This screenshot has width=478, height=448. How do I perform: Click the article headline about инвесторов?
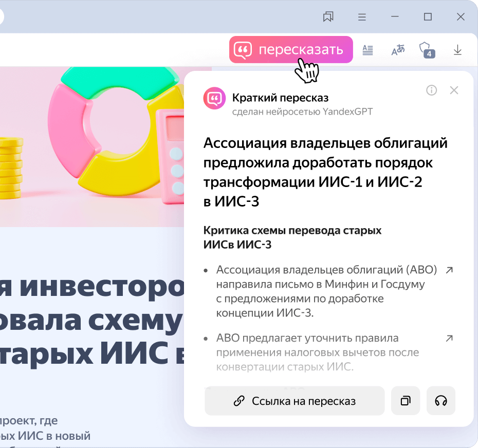(92, 320)
